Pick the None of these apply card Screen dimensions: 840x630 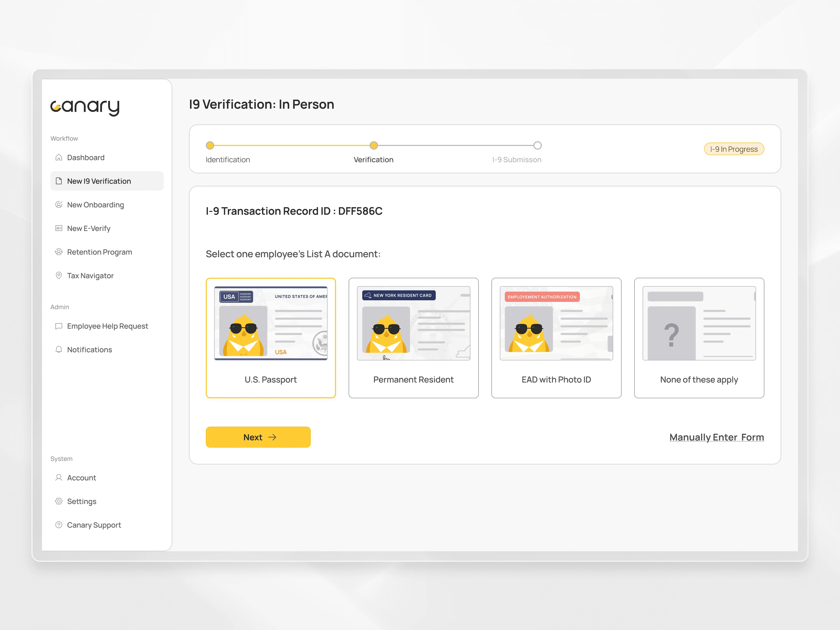699,338
